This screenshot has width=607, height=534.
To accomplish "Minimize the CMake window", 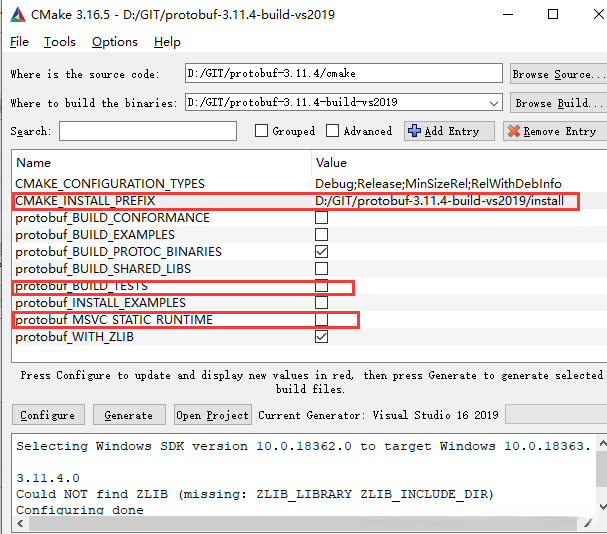I will pyautogui.click(x=508, y=14).
